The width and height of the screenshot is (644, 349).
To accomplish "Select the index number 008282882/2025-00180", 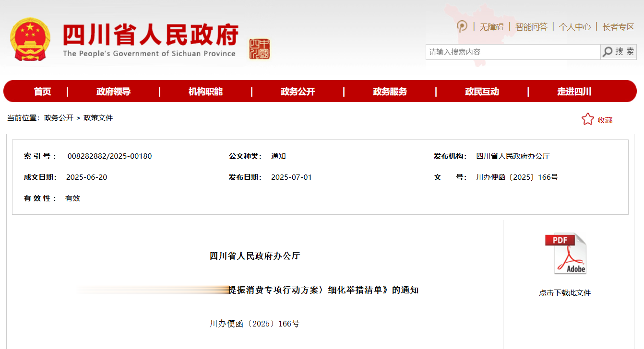I will click(x=109, y=156).
